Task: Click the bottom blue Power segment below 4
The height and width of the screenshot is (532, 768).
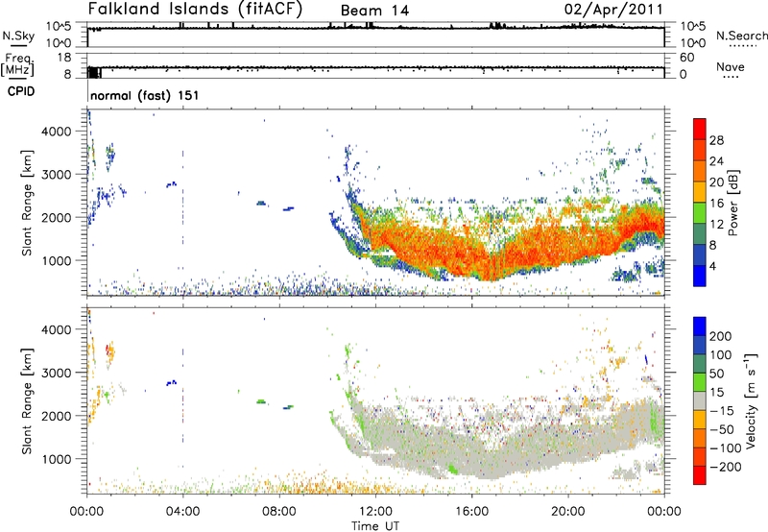Action: 700,276
